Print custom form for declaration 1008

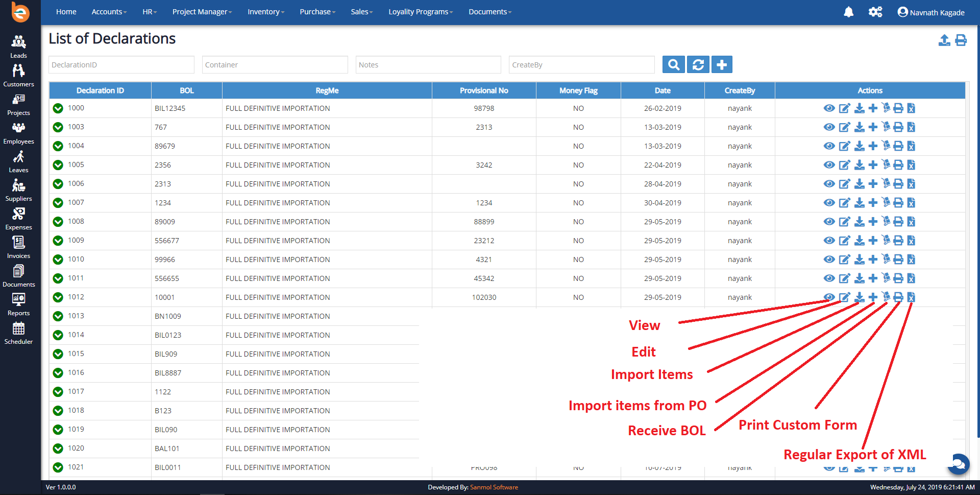click(898, 222)
